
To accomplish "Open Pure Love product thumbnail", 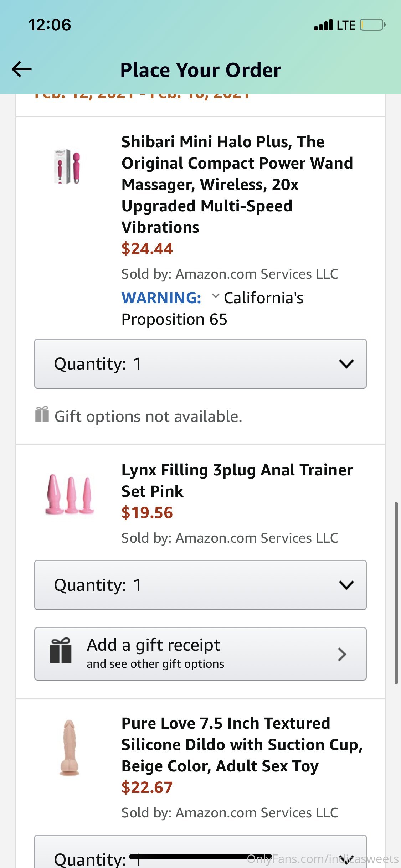I will (69, 748).
